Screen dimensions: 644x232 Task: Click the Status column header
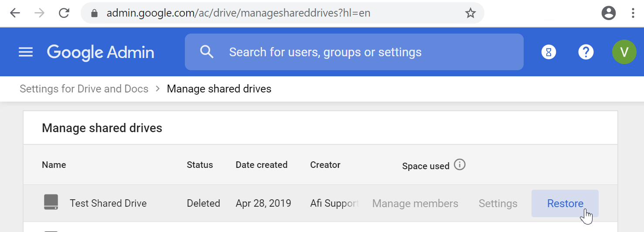(200, 165)
